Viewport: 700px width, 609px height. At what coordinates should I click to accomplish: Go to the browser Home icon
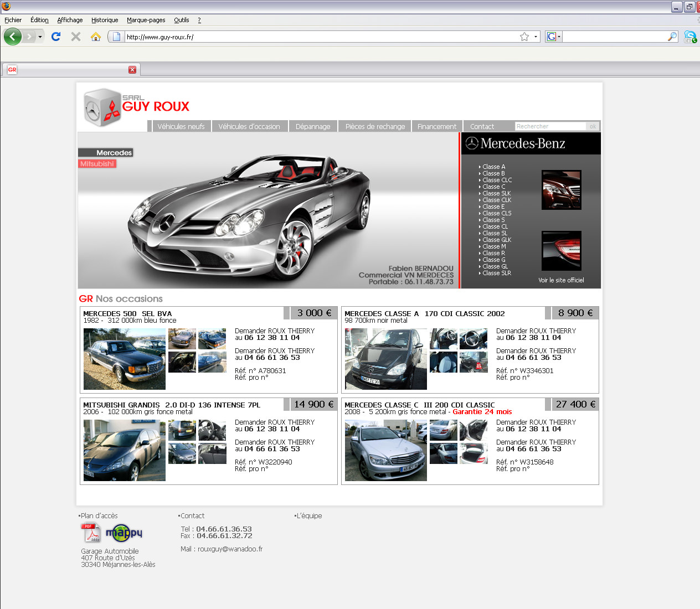tap(96, 37)
